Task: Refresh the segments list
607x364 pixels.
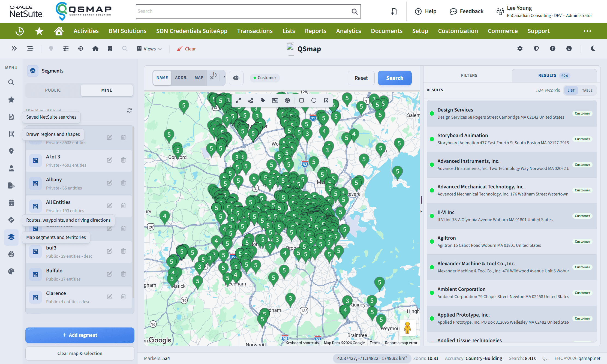Action: [x=130, y=110]
